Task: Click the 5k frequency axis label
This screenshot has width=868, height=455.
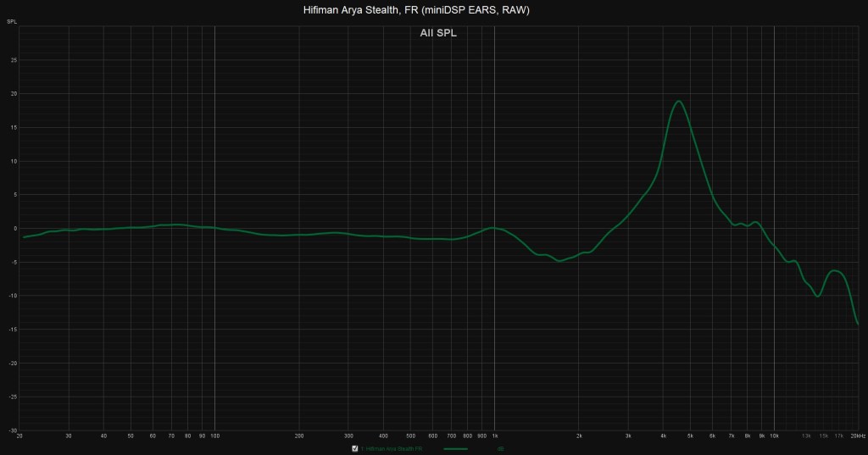Action: [690, 436]
